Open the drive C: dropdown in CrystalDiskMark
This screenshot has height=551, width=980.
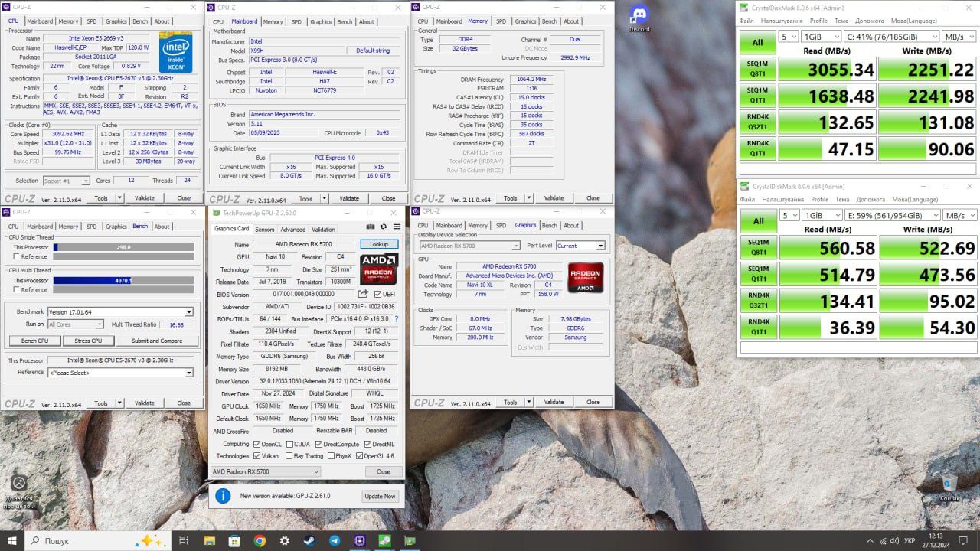click(892, 37)
